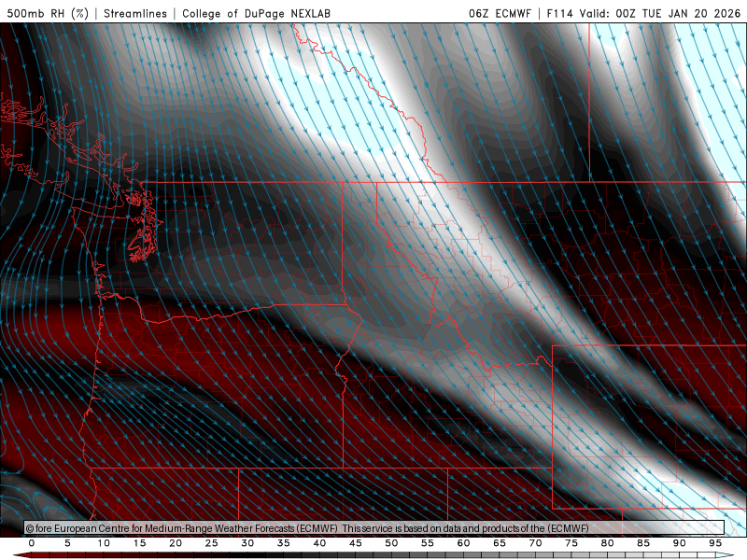The height and width of the screenshot is (560, 747).
Task: Click the 95 value on the RH legend
Action: pos(715,543)
